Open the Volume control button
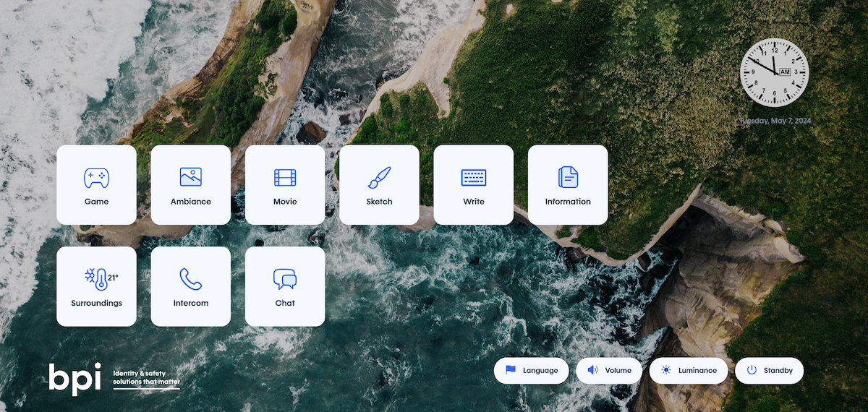The width and height of the screenshot is (868, 412). [609, 371]
